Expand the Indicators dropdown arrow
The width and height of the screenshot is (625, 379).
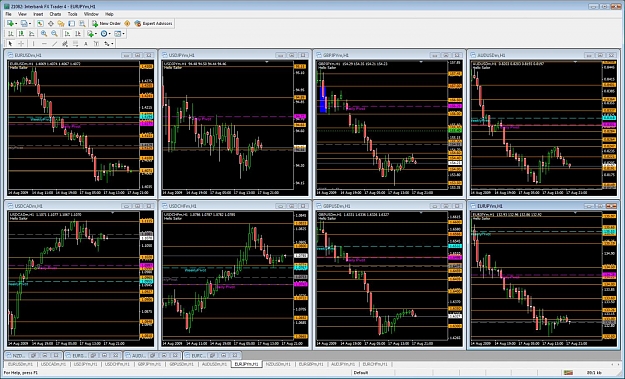(96, 34)
